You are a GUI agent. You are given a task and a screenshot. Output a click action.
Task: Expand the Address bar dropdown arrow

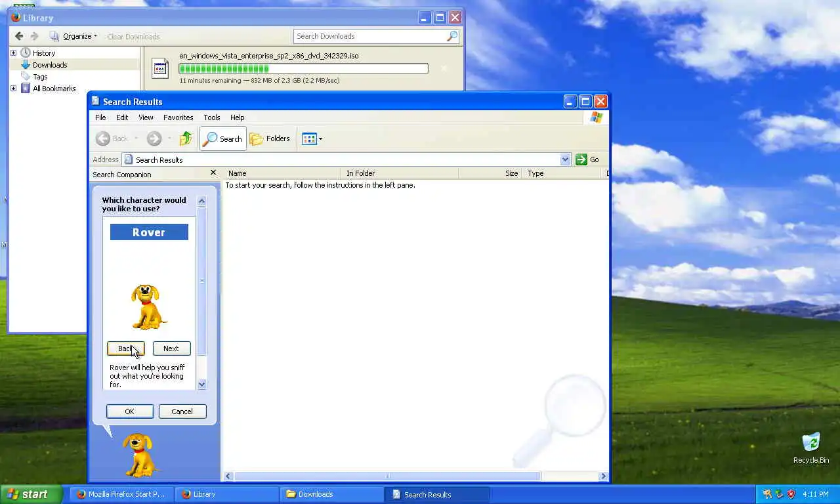pos(566,159)
